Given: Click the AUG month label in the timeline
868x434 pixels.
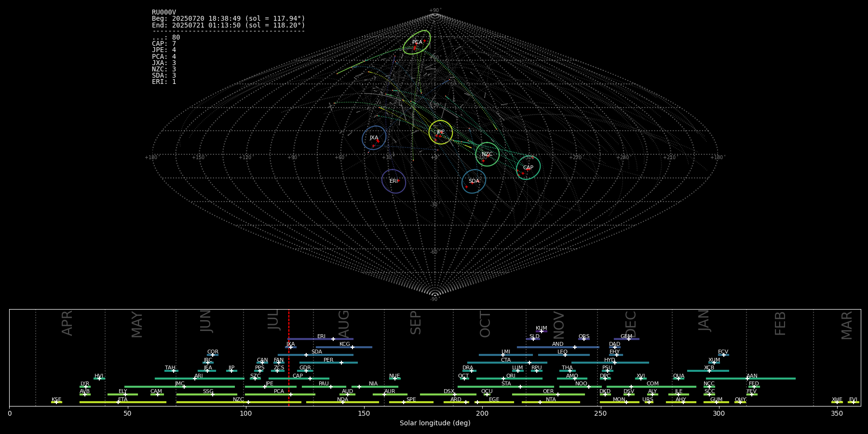Looking at the screenshot, I should (343, 324).
